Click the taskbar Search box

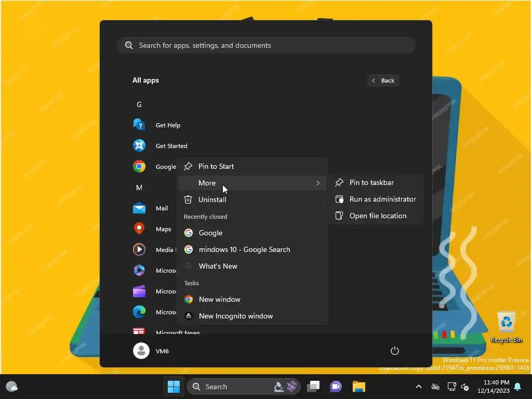(244, 387)
